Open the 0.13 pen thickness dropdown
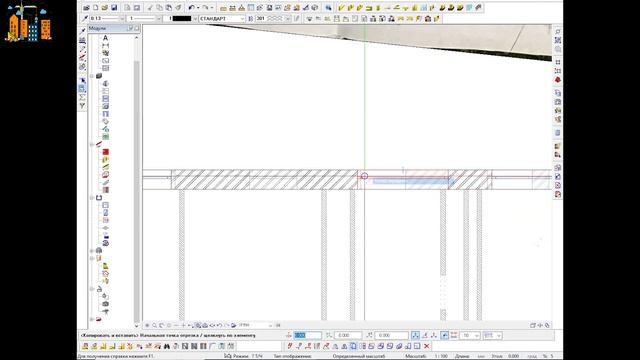The height and width of the screenshot is (360, 640). pyautogui.click(x=122, y=18)
